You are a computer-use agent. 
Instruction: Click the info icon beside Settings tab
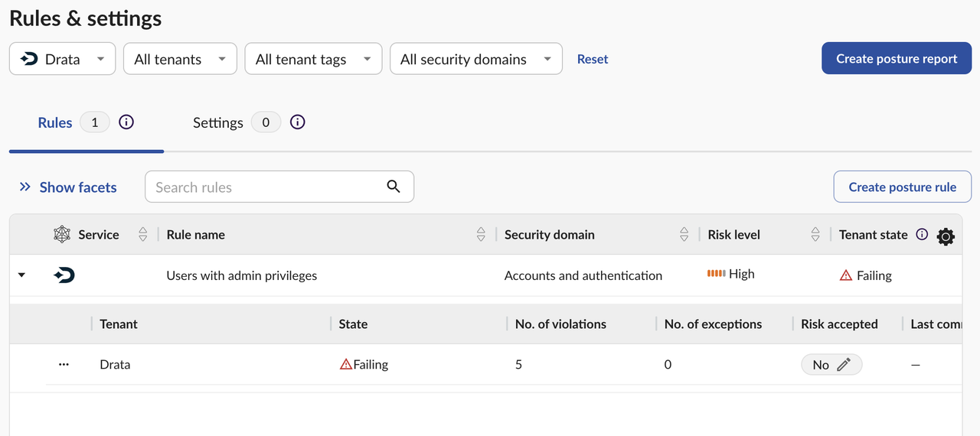click(298, 122)
